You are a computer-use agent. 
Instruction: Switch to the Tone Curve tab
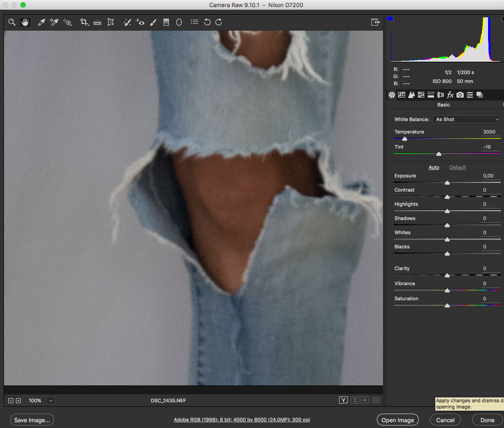click(402, 94)
